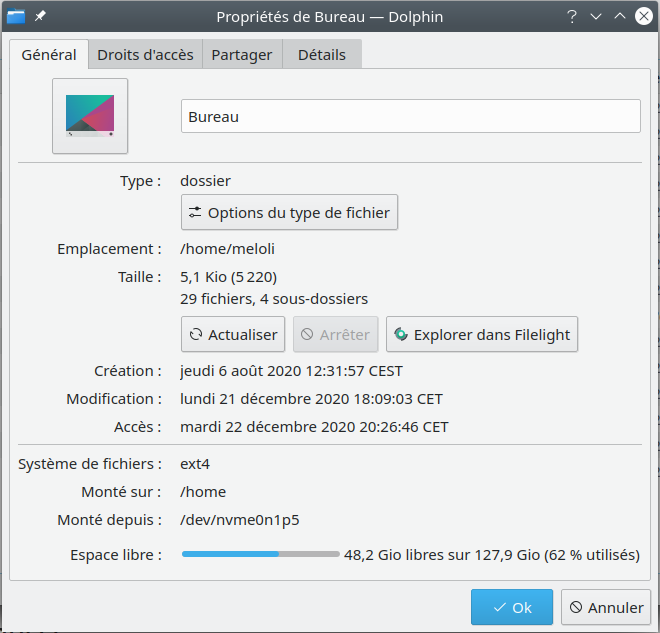Open Options du type de fichier
660x633 pixels.
pyautogui.click(x=289, y=213)
